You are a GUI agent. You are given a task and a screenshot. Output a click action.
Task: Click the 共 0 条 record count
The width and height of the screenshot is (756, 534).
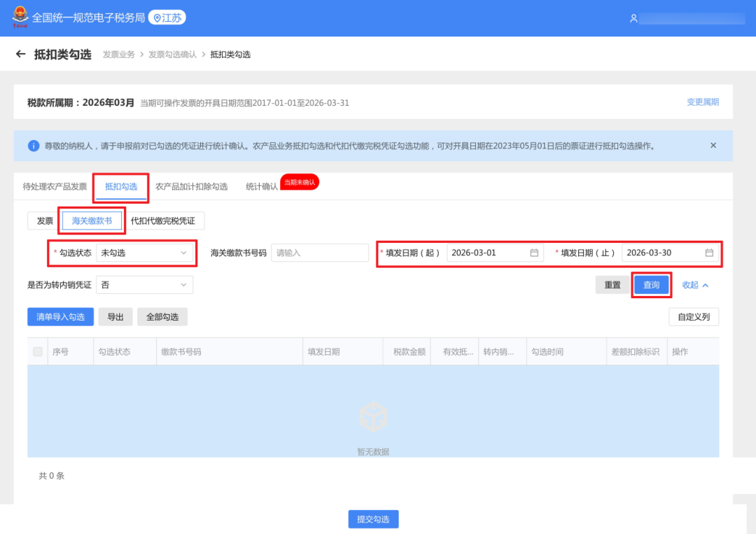52,476
